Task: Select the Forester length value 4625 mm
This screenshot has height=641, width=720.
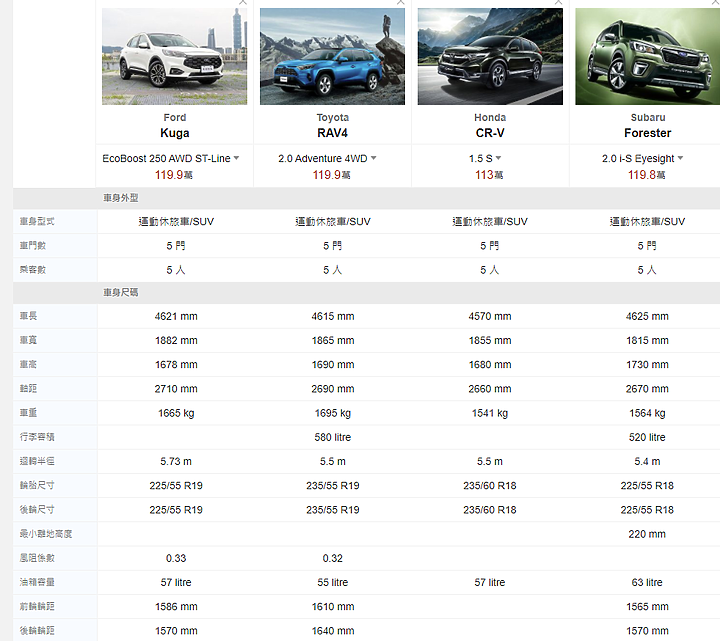Action: [x=647, y=316]
